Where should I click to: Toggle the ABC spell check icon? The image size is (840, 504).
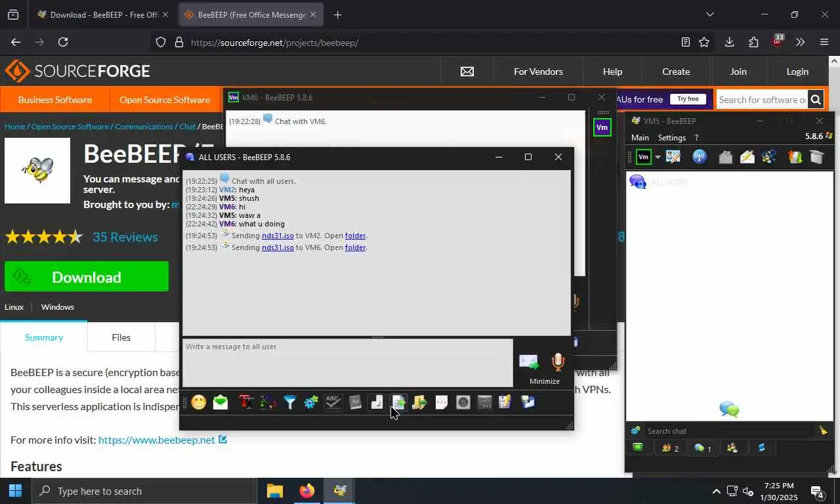[333, 402]
